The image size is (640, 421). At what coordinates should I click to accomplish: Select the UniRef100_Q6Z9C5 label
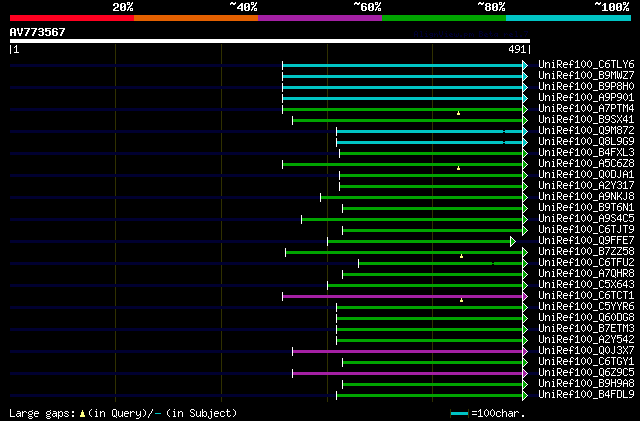[x=586, y=373]
